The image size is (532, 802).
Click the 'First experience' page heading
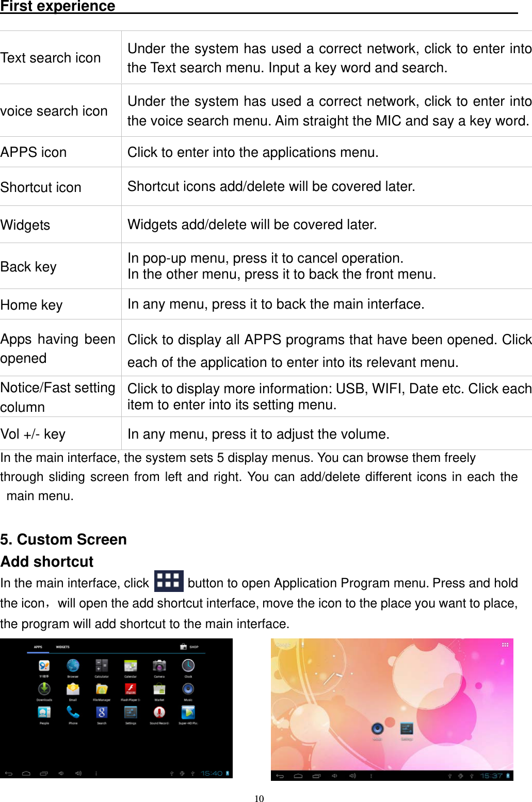pyautogui.click(x=58, y=6)
